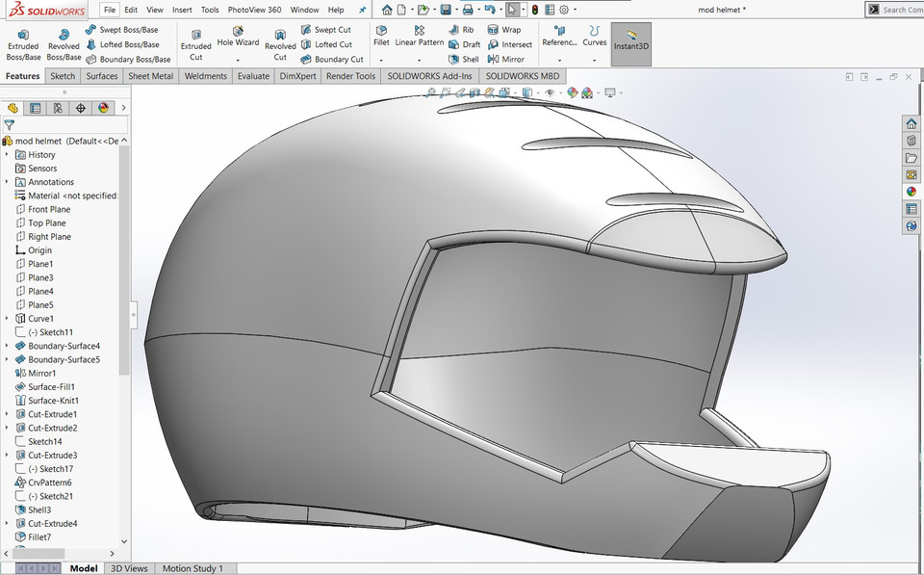
Task: Open the Tools menu
Action: pyautogui.click(x=210, y=10)
